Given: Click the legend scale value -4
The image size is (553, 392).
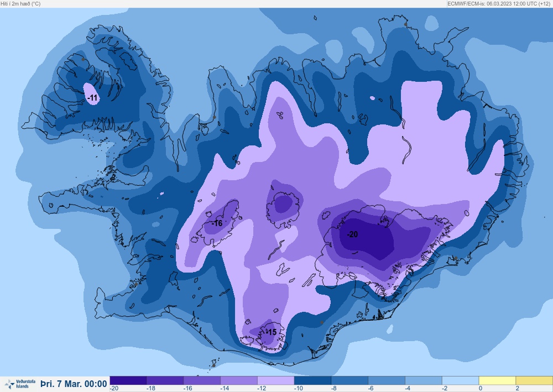Looking at the screenshot, I should (x=408, y=388).
